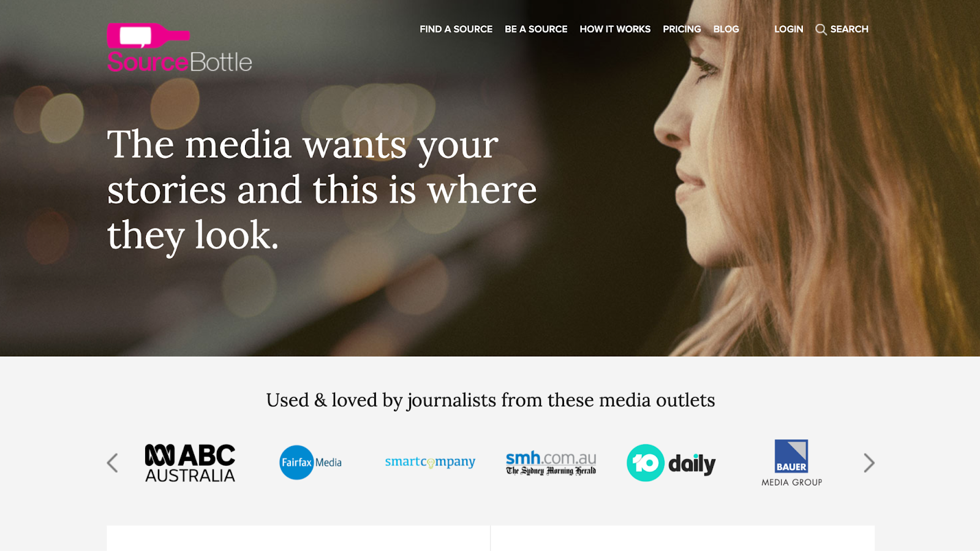Click the ABC Australia logo
Viewport: 980px width, 551px height.
(x=190, y=463)
